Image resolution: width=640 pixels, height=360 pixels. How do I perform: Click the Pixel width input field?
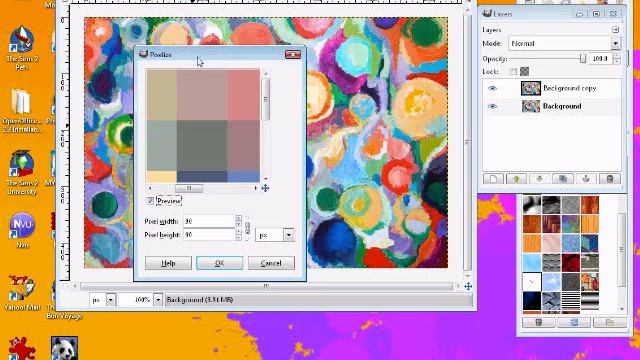(x=209, y=221)
